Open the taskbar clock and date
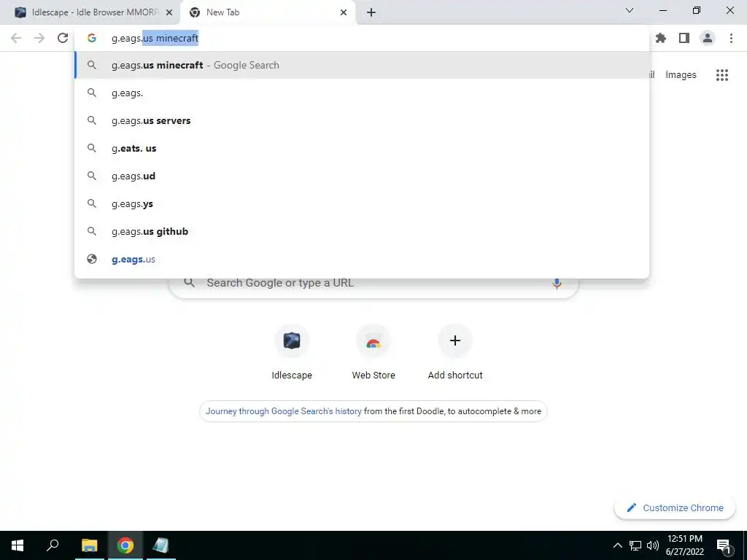747x560 pixels. (684, 545)
